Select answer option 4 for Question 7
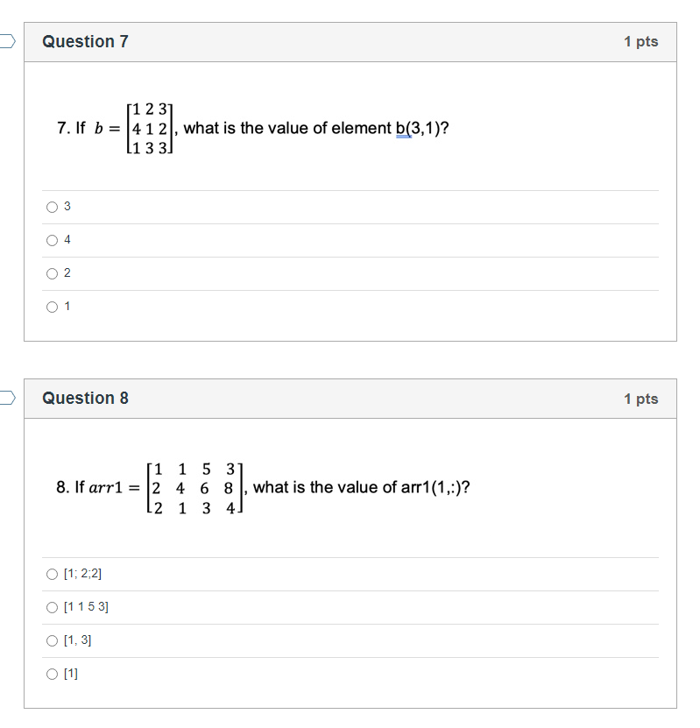700x728 pixels. (x=53, y=240)
